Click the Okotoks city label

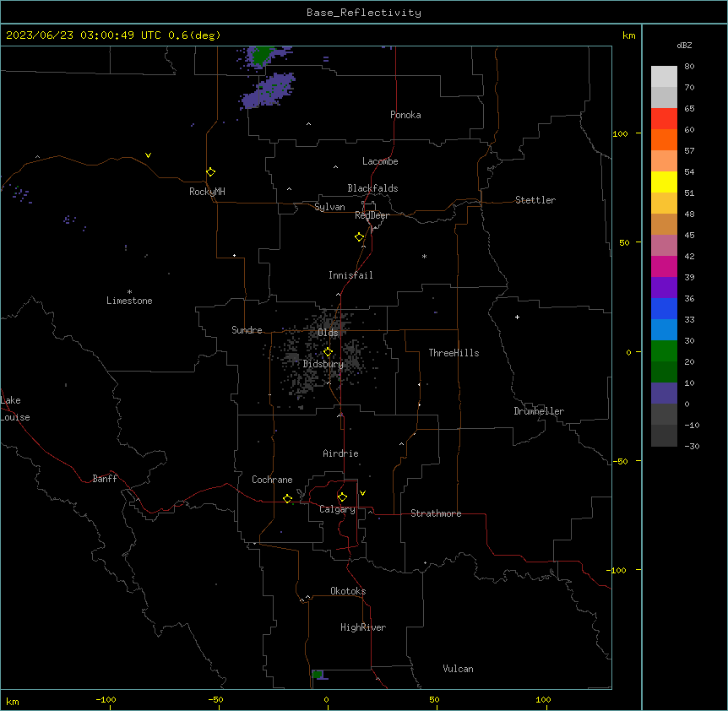[x=348, y=591]
